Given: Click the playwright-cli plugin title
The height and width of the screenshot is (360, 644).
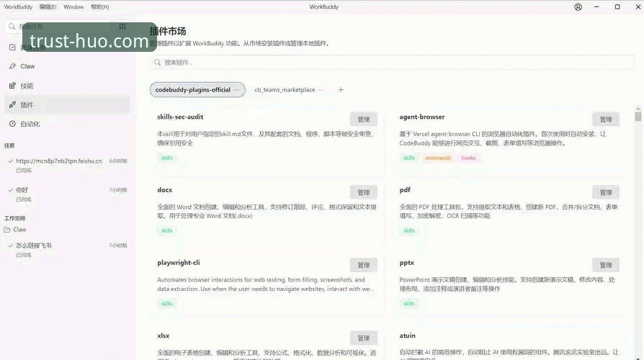Looking at the screenshot, I should coord(178,263).
